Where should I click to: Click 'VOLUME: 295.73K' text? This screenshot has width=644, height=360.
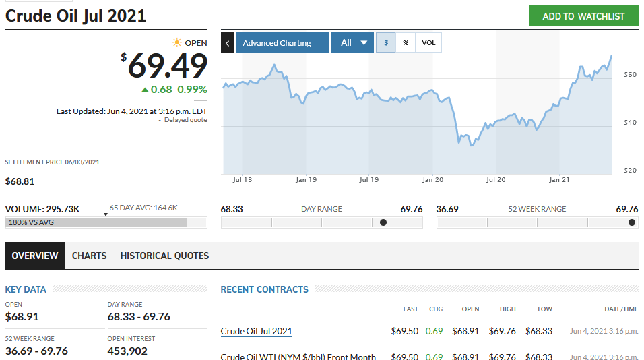click(x=42, y=209)
